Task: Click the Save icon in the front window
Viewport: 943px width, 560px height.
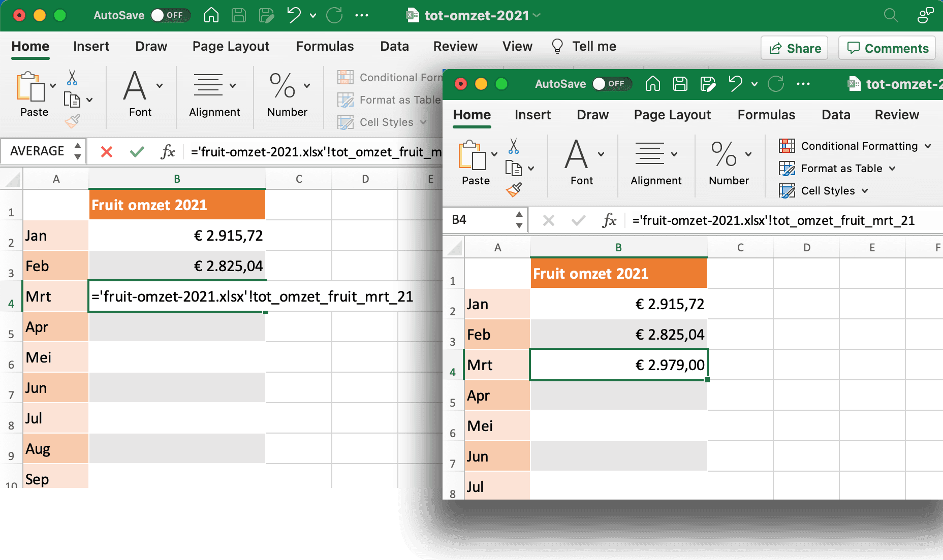Action: (680, 84)
